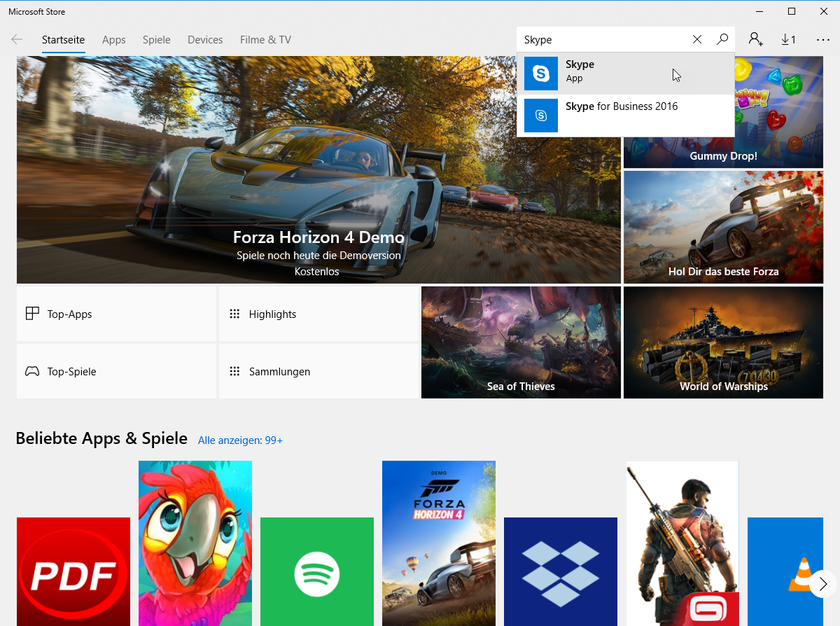Open the Top-Apps category
Screen dimensions: 840x626
[x=116, y=314]
